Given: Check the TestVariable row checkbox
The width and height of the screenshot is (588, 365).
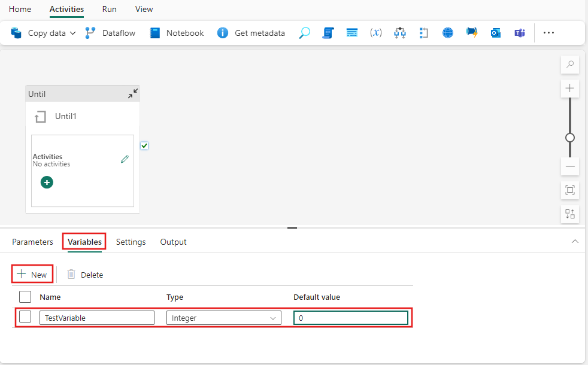Looking at the screenshot, I should (25, 317).
